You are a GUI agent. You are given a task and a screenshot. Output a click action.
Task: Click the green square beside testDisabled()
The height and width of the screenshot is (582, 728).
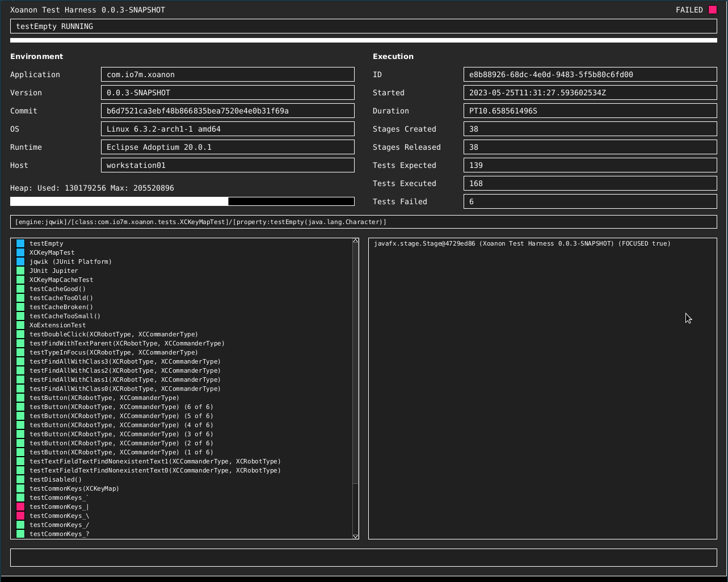click(x=20, y=479)
